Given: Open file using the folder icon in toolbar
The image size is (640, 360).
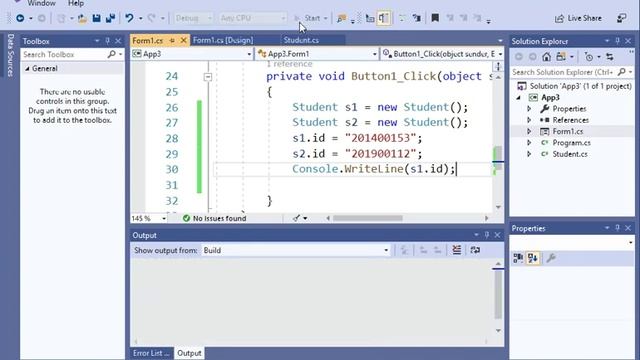Looking at the screenshot, I should [82, 18].
